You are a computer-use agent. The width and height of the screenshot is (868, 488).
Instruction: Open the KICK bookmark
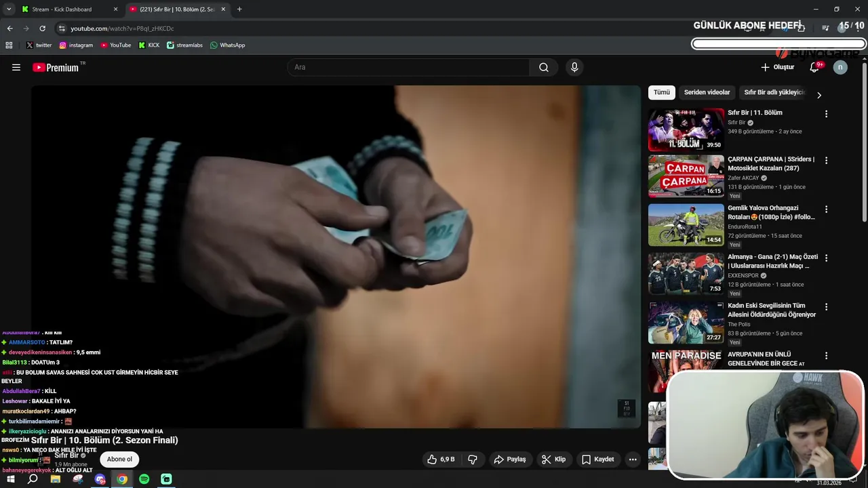coord(149,45)
